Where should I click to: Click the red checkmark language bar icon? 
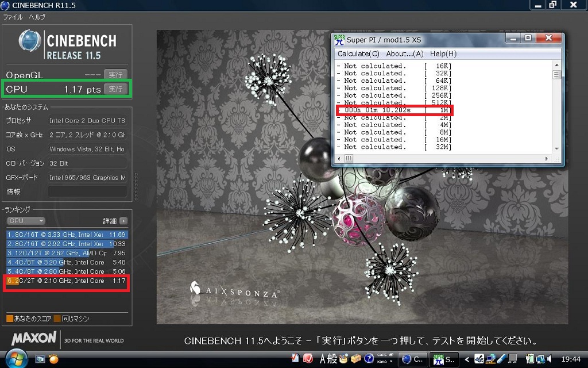tap(308, 359)
